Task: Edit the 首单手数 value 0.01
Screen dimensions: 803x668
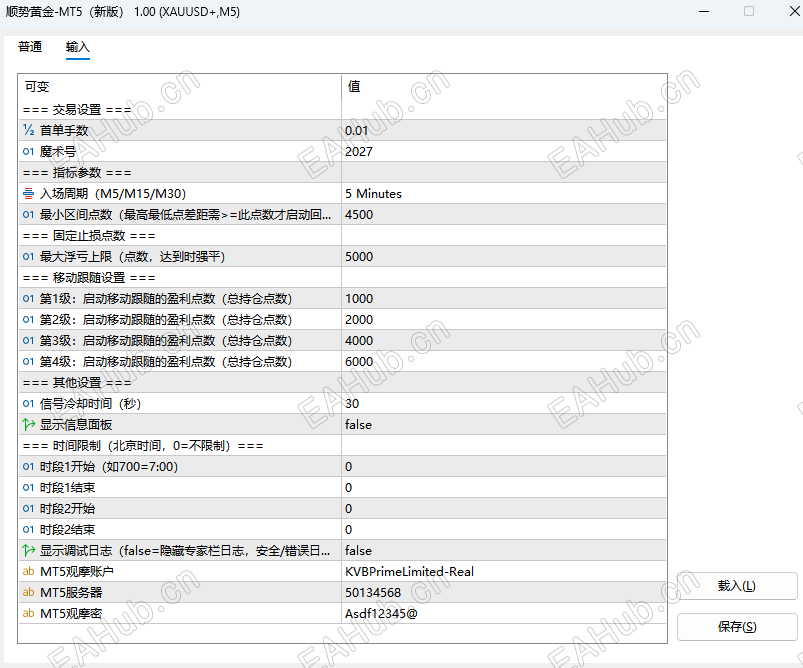Action: [x=504, y=131]
